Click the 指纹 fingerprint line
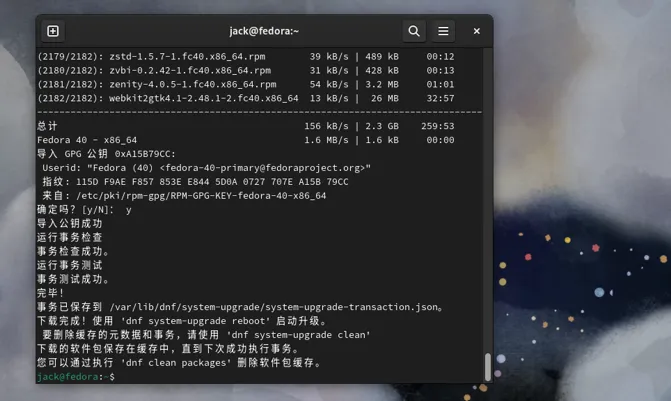 pos(195,181)
